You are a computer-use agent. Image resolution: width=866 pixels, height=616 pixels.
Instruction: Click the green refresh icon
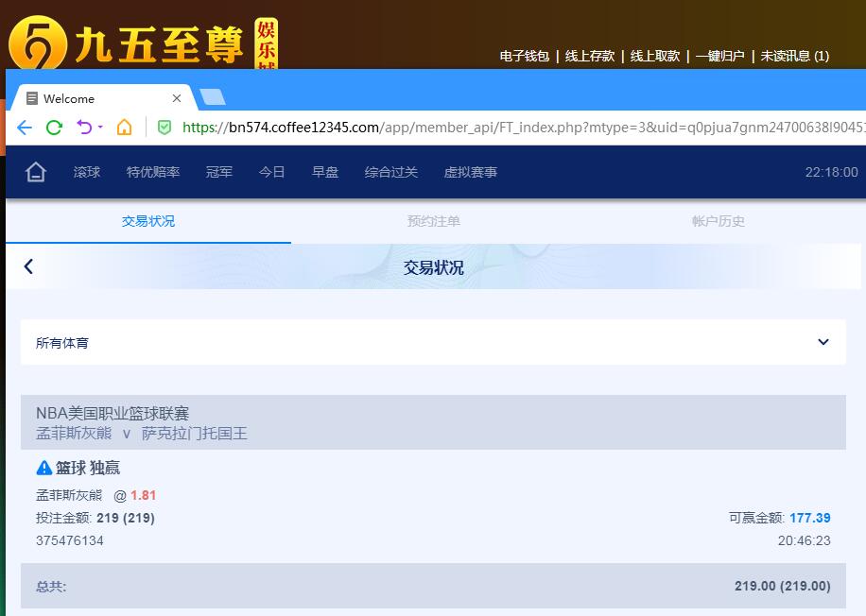[54, 128]
